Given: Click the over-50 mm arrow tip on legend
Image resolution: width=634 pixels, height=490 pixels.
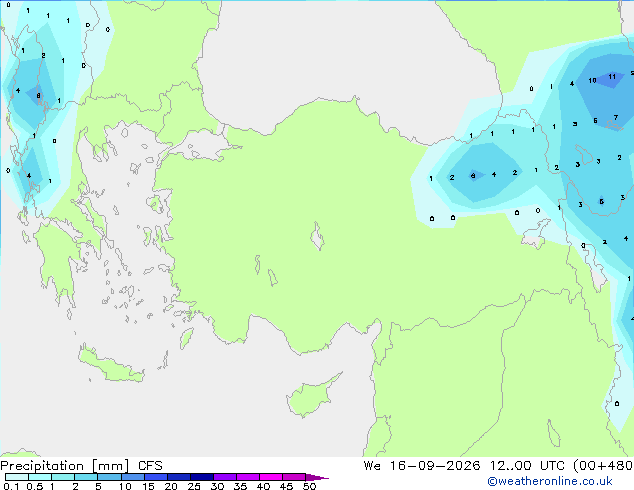Looking at the screenshot, I should pyautogui.click(x=317, y=477).
